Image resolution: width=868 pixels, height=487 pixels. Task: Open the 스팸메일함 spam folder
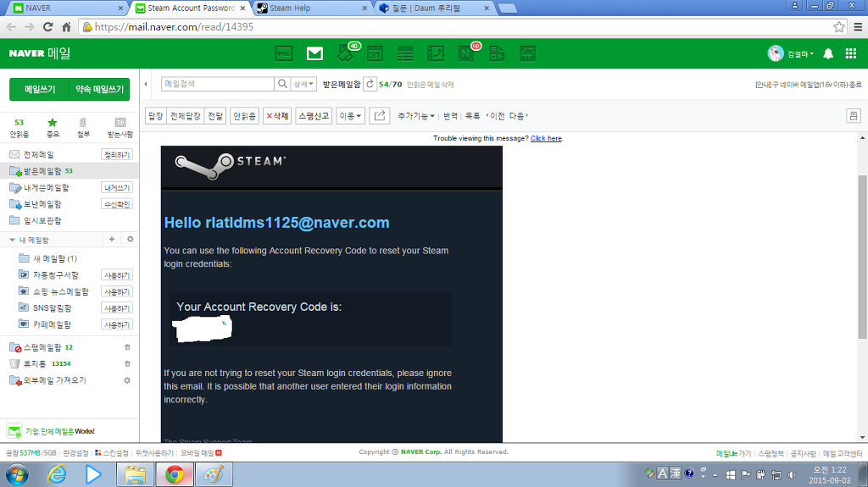(42, 347)
